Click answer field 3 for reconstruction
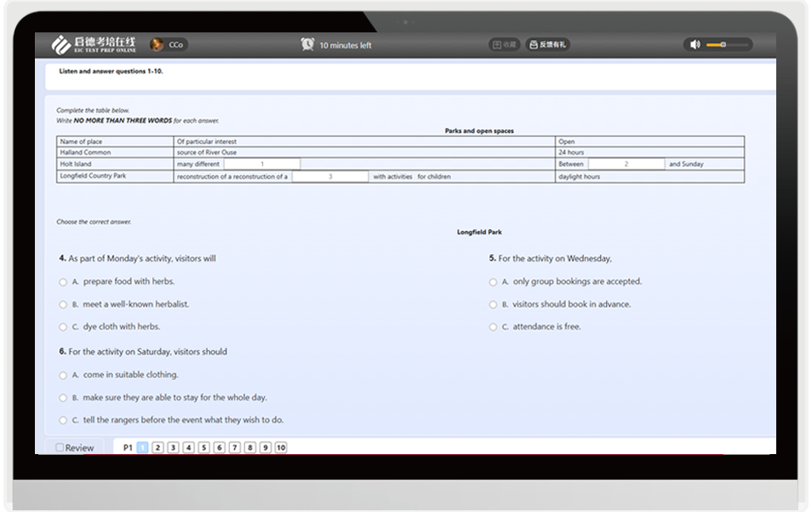Viewport: 812px width, 512px height. (x=330, y=176)
